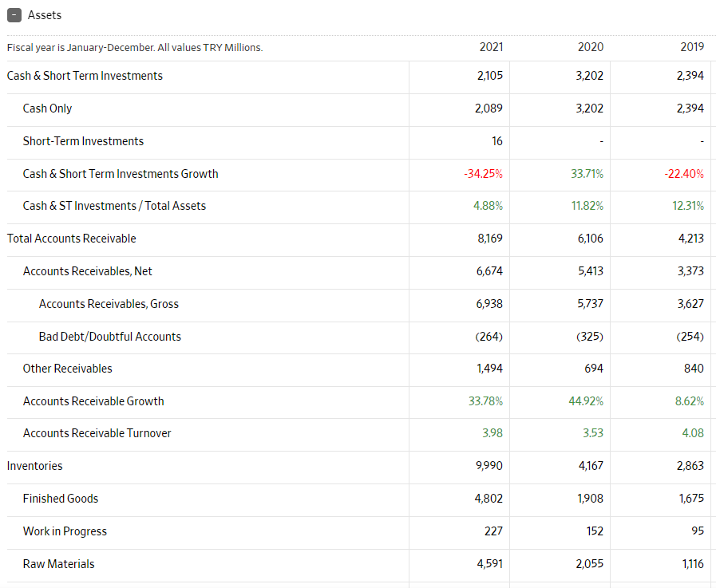This screenshot has width=716, height=588.
Task: Click Accounts Receivables, Gross label
Action: coord(108,304)
